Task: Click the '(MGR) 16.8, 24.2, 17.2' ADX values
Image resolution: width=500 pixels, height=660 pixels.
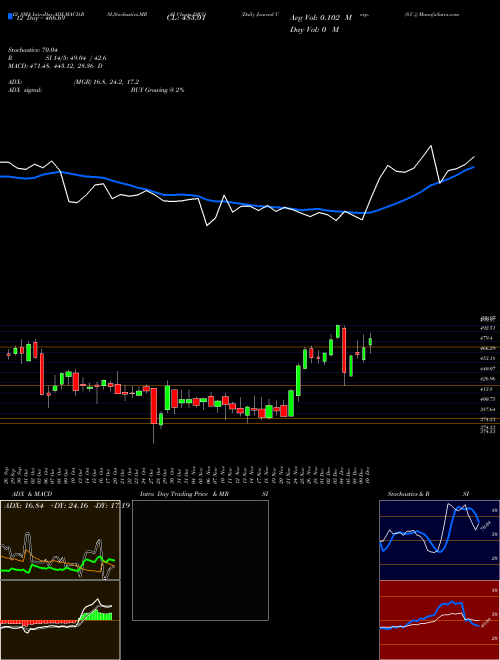Action: click(x=106, y=82)
